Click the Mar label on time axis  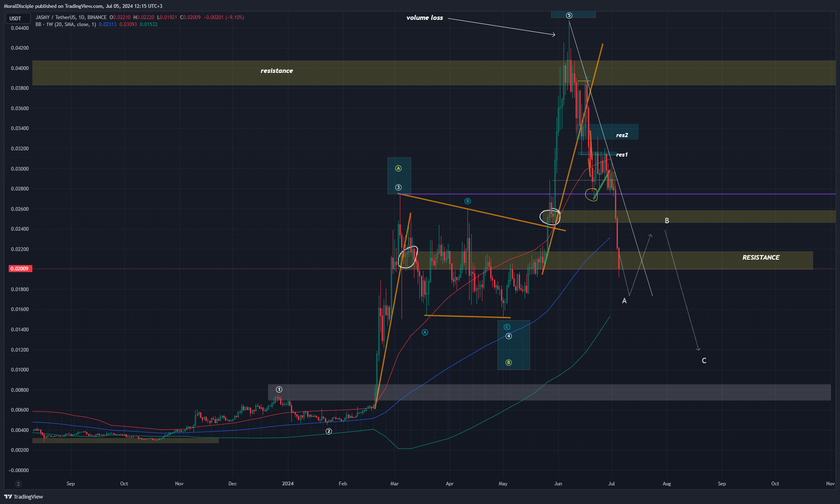[395, 484]
